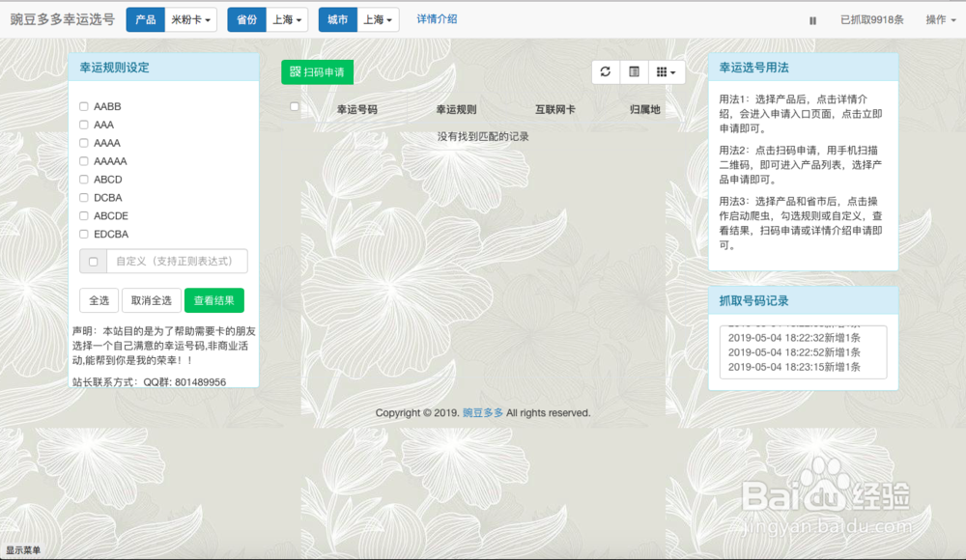Enable the 自定义 custom regex checkbox
Screen dimensions: 966x560
[x=93, y=261]
